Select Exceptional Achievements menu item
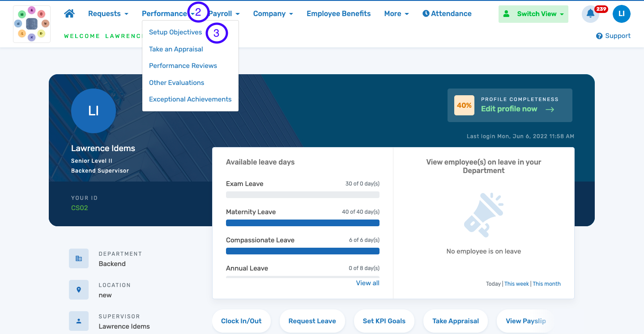Screen dimensions: 644x334 pyautogui.click(x=190, y=99)
